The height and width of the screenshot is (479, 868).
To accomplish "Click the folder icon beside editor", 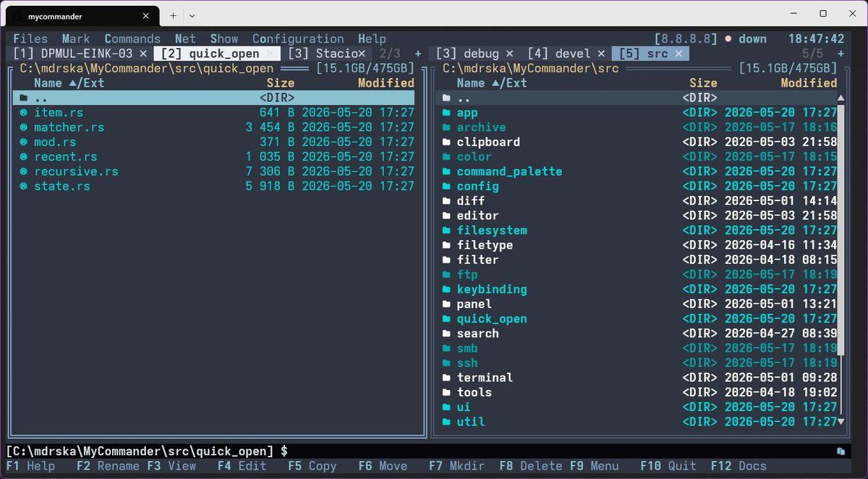I will (446, 216).
